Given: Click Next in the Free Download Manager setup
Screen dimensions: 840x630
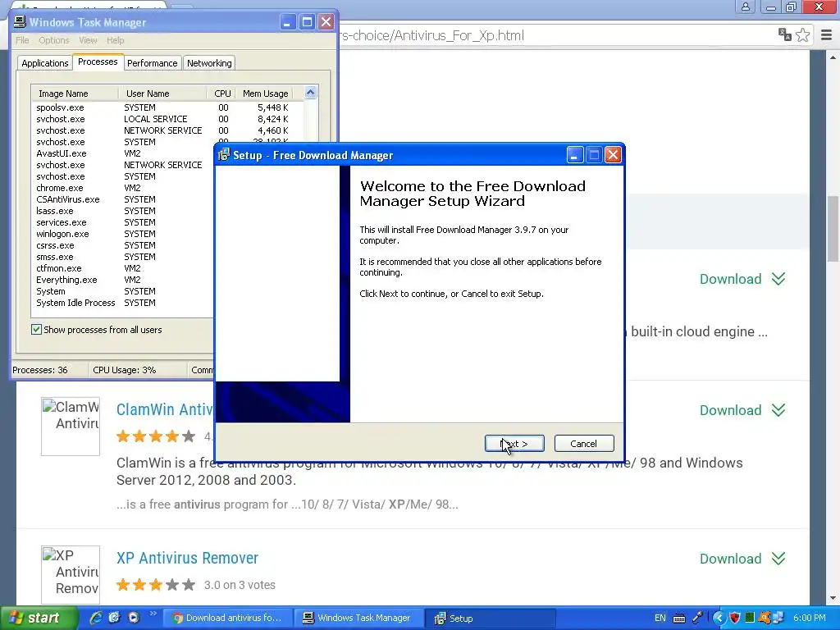Looking at the screenshot, I should click(514, 444).
